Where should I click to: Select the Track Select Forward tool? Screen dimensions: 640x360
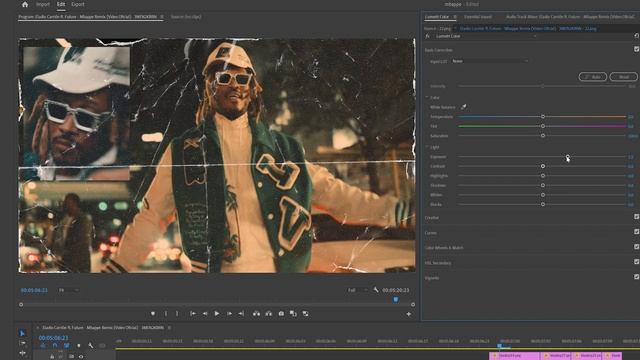click(x=22, y=343)
